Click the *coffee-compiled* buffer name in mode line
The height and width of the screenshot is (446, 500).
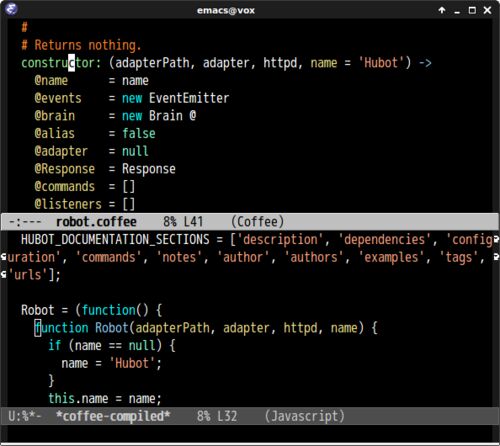coord(113,416)
